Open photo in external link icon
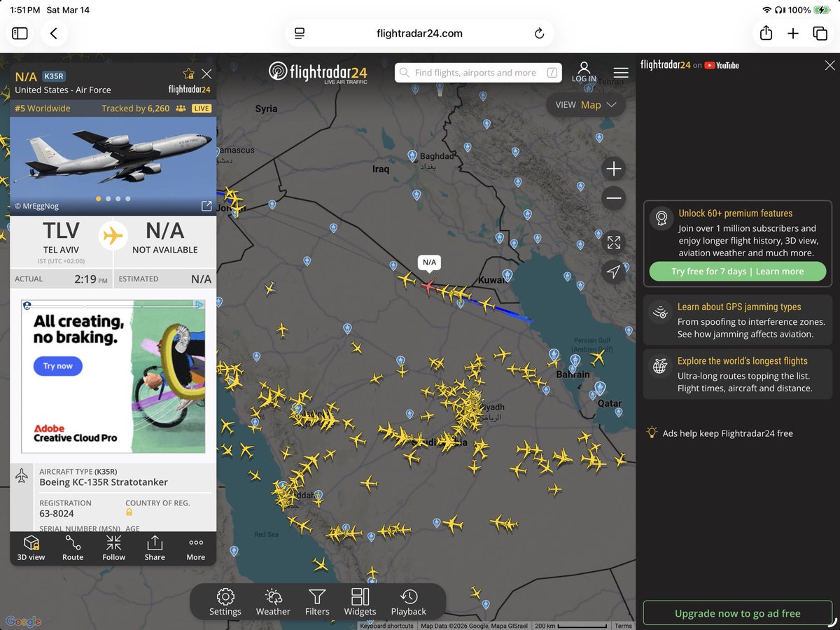The image size is (840, 630). point(206,206)
